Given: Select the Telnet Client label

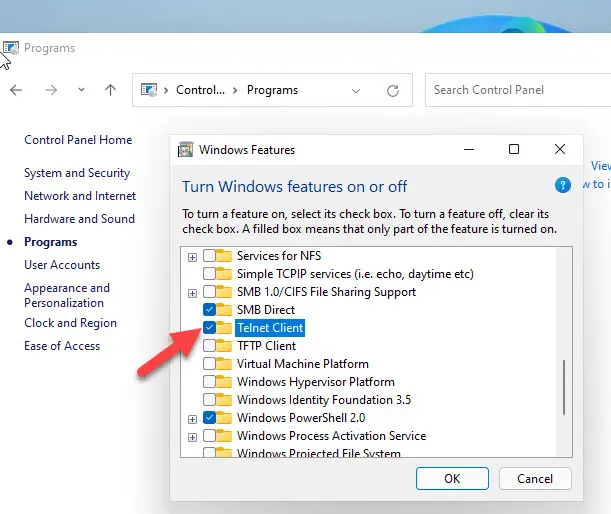Looking at the screenshot, I should [x=270, y=328].
